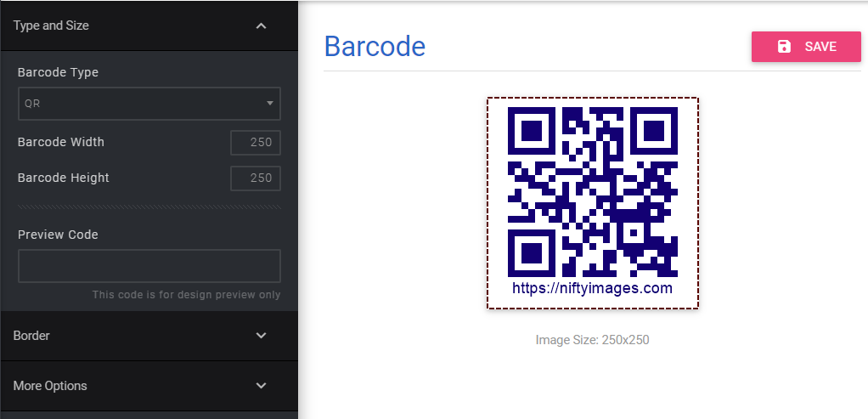Click the Barcode Type dropdown arrow
868x419 pixels.
pos(270,104)
